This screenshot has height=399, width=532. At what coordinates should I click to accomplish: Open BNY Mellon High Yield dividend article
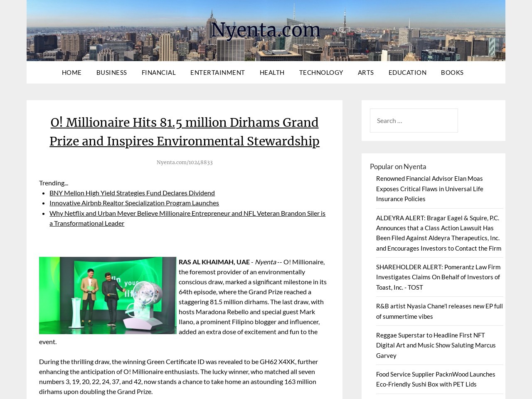[132, 193]
